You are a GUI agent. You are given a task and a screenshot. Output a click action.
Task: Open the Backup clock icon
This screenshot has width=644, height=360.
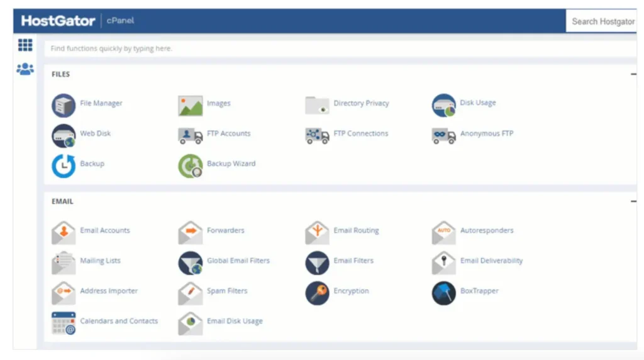click(x=64, y=166)
